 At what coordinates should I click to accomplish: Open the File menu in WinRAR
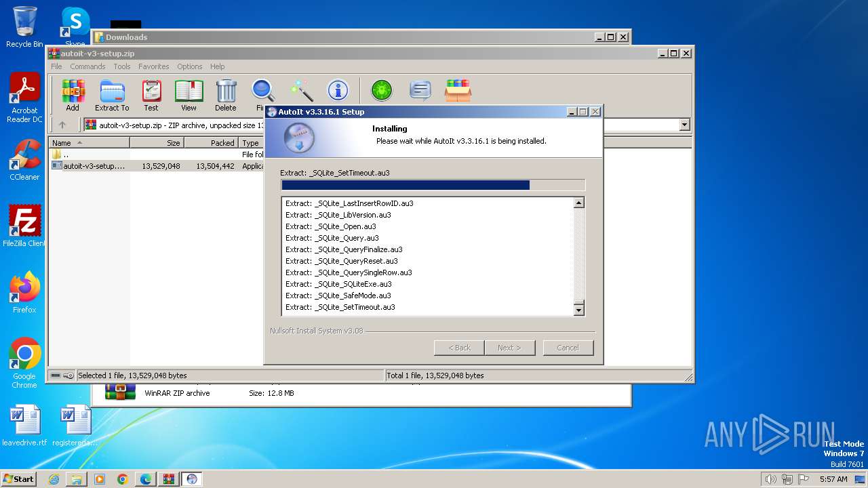[56, 66]
